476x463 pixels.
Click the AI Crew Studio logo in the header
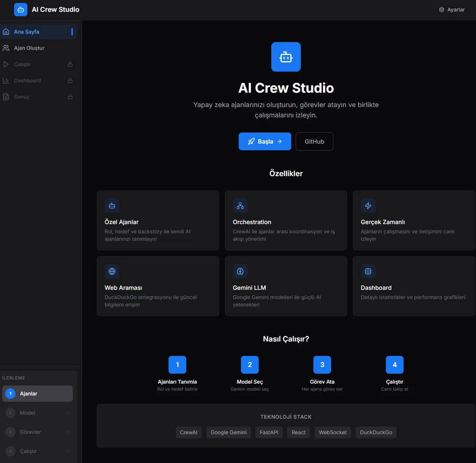[21, 10]
